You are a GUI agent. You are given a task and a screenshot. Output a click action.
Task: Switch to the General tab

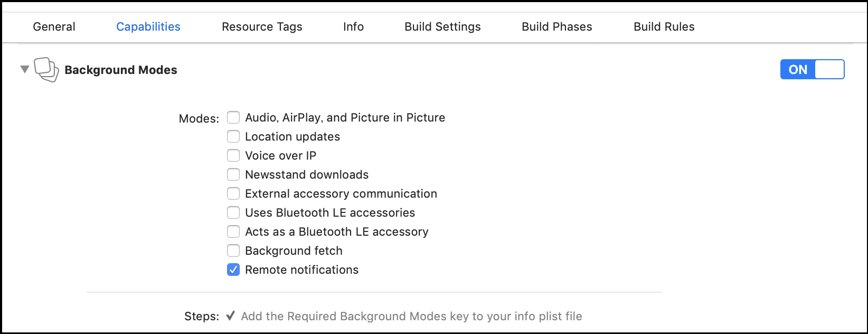pyautogui.click(x=53, y=26)
